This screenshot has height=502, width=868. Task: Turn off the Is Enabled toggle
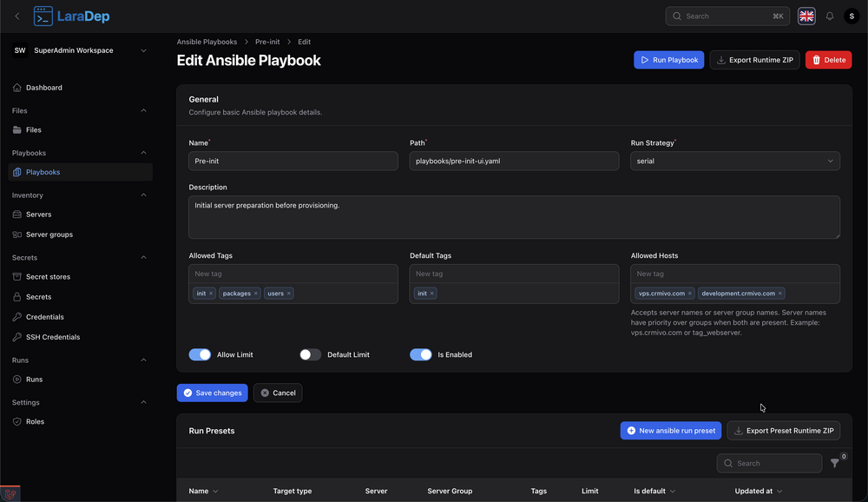tap(421, 354)
